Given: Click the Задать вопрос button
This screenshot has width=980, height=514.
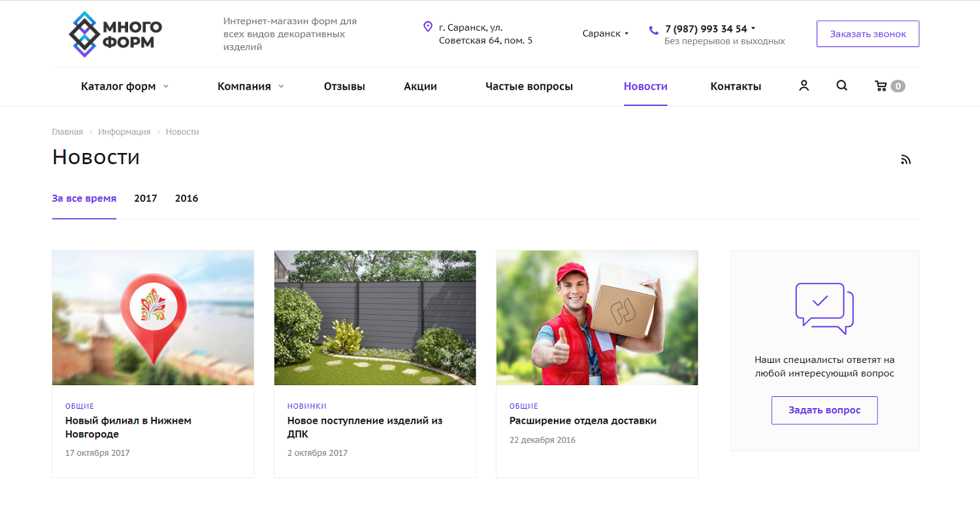Looking at the screenshot, I should click(824, 410).
